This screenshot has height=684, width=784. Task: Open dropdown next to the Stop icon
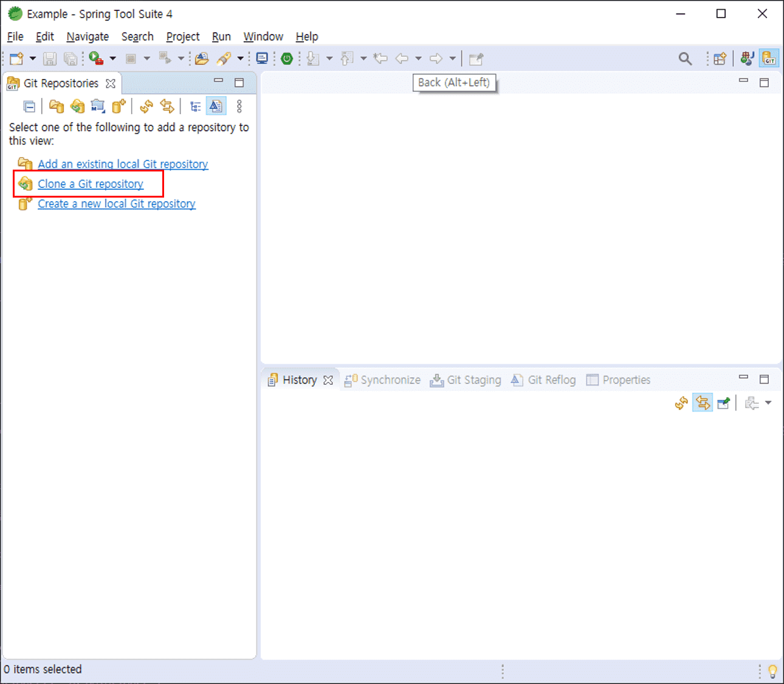tap(146, 58)
